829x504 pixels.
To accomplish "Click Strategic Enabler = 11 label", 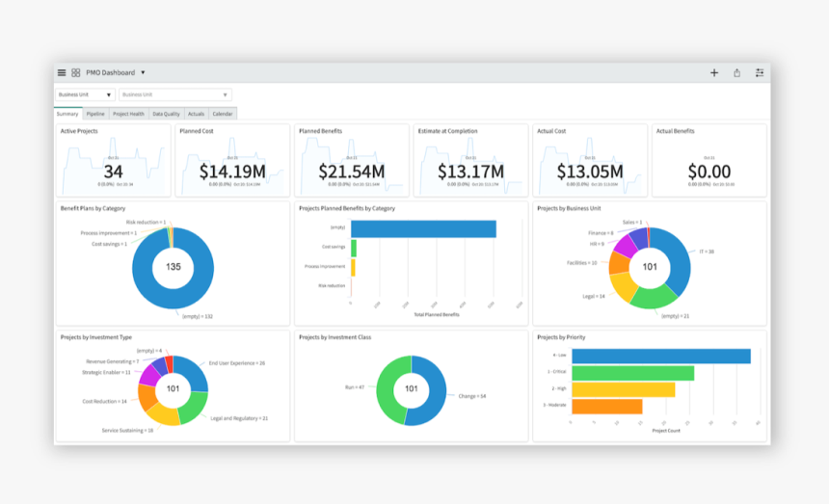I will [x=106, y=372].
